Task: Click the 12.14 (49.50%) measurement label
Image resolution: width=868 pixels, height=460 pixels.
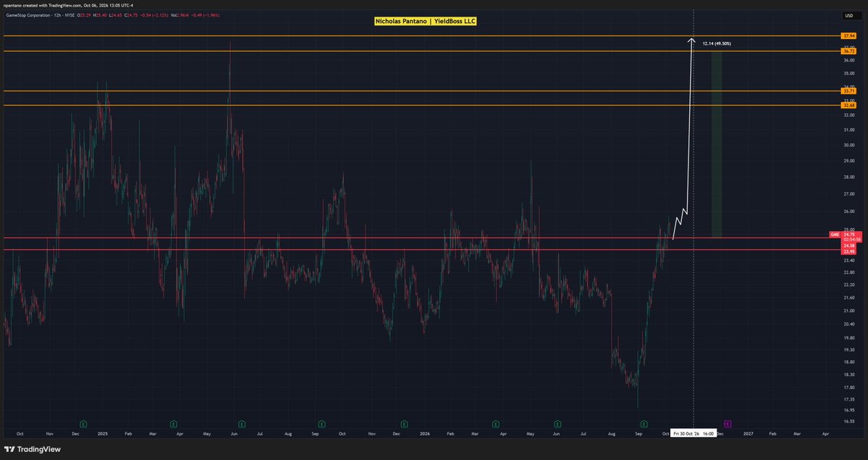Action: pyautogui.click(x=717, y=43)
